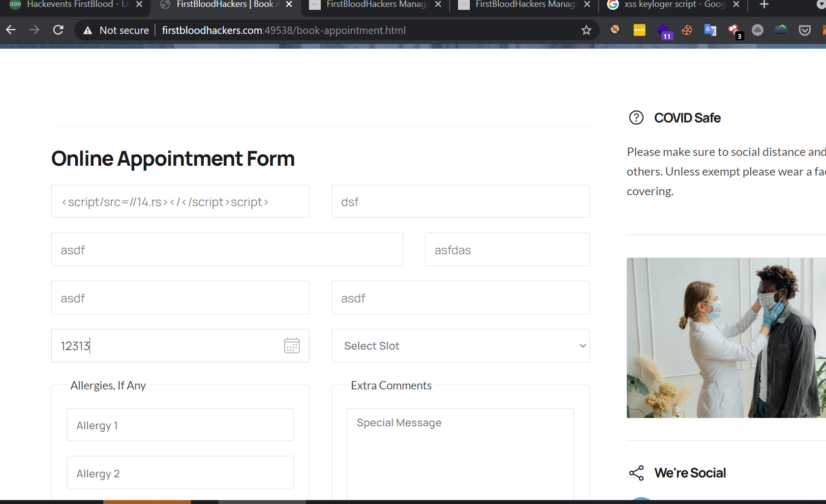
Task: Switch to second FirstBloodHackers Manage tab
Action: coord(524,4)
